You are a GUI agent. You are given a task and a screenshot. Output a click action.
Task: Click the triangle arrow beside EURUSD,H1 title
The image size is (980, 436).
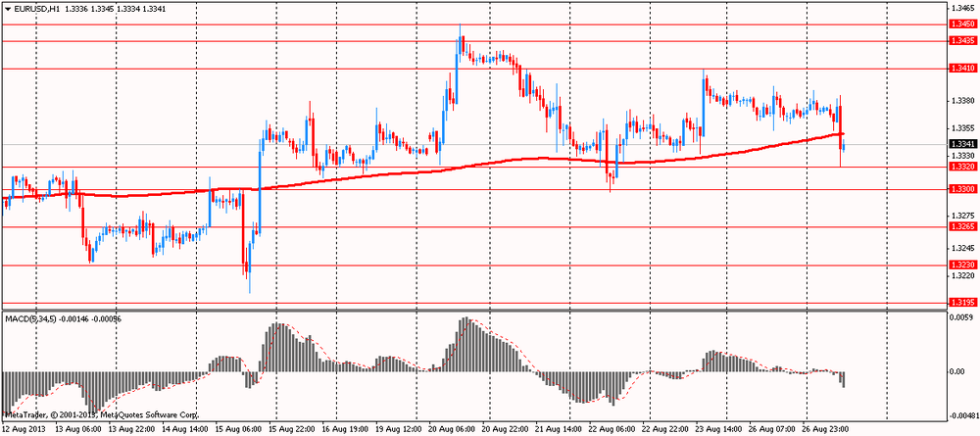pos(8,8)
